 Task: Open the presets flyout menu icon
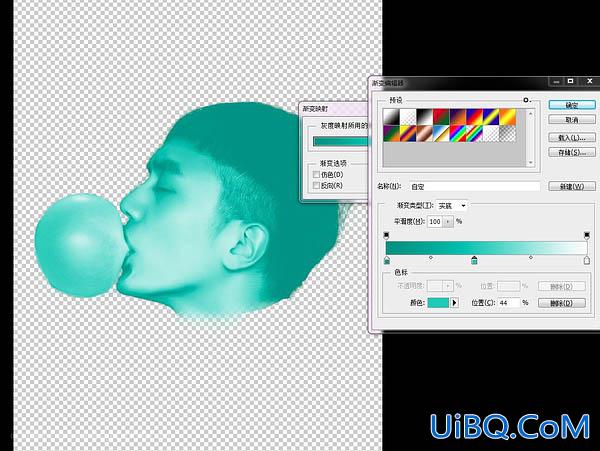click(527, 100)
